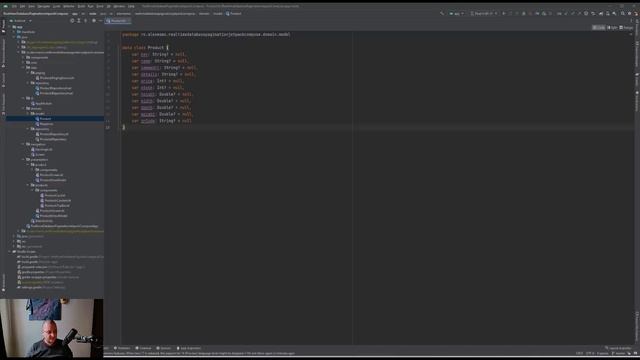Collapse the app module node
Viewport: 640px width, 360px height.
pyautogui.click(x=9, y=27)
